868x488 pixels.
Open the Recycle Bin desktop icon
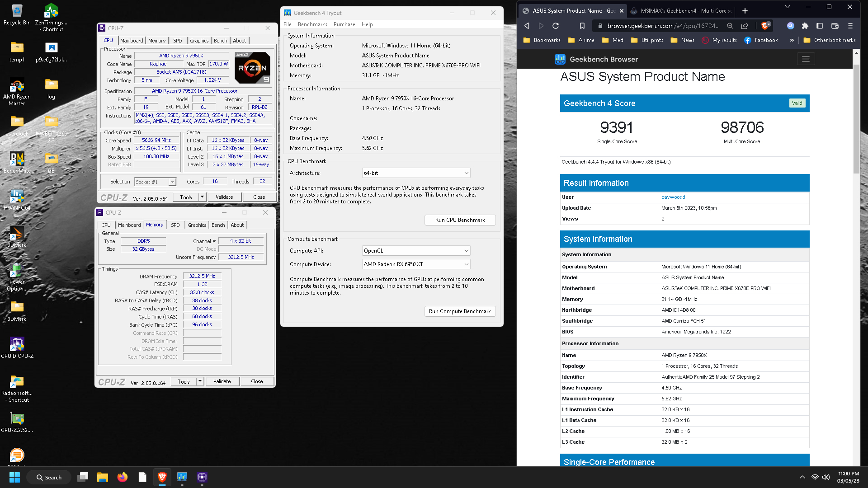click(17, 14)
